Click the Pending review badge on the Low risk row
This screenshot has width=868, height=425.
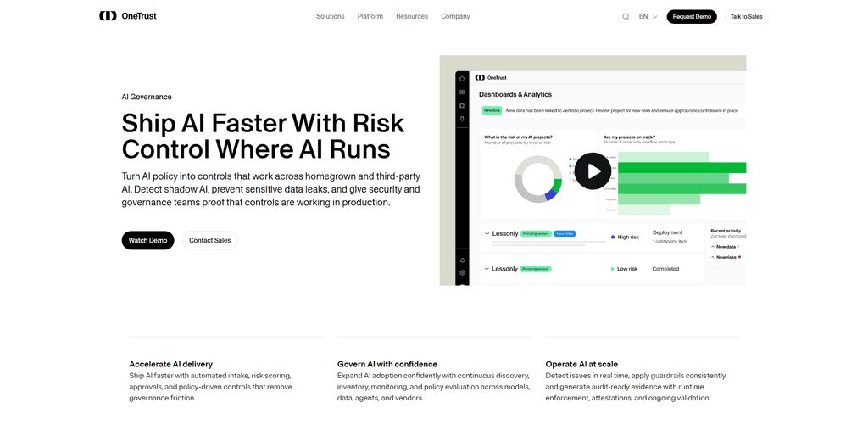click(536, 269)
